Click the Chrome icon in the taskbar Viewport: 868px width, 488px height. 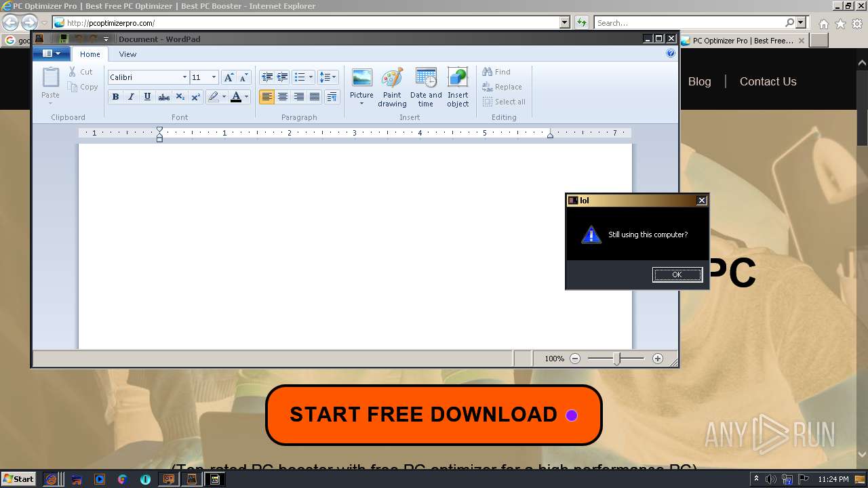click(122, 479)
